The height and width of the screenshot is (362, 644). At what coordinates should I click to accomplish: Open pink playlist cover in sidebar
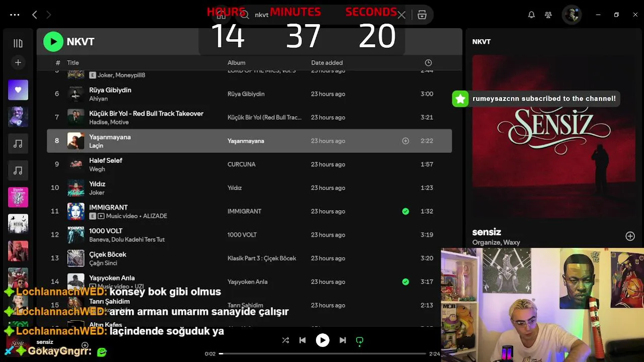click(x=18, y=198)
